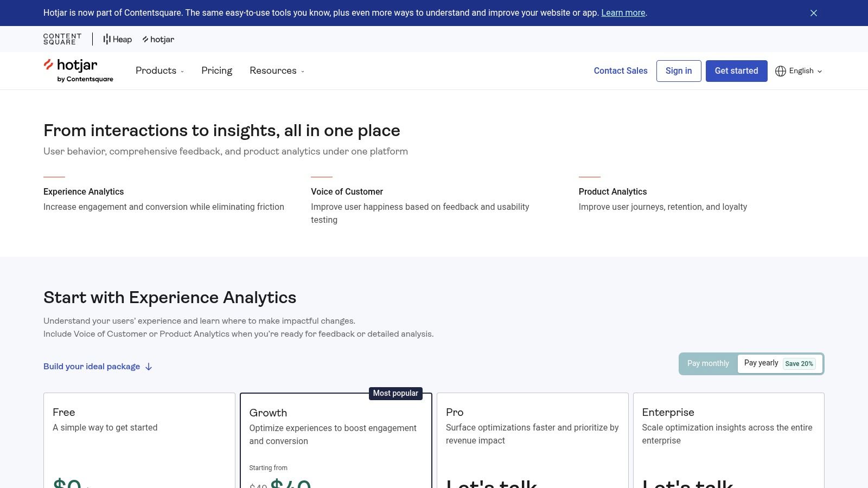
Task: Open the English language selector
Action: 801,71
